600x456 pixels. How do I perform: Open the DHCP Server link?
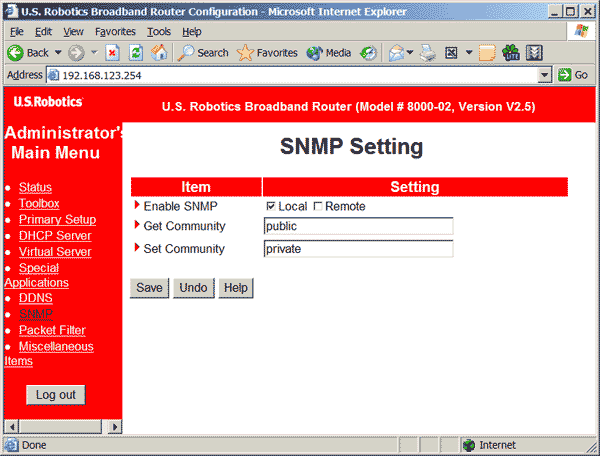[x=54, y=235]
